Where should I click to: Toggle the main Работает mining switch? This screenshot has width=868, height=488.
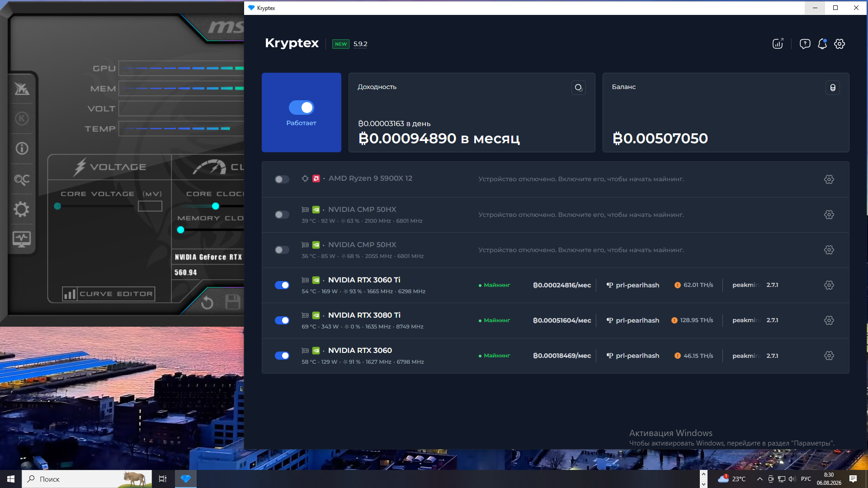pos(301,108)
